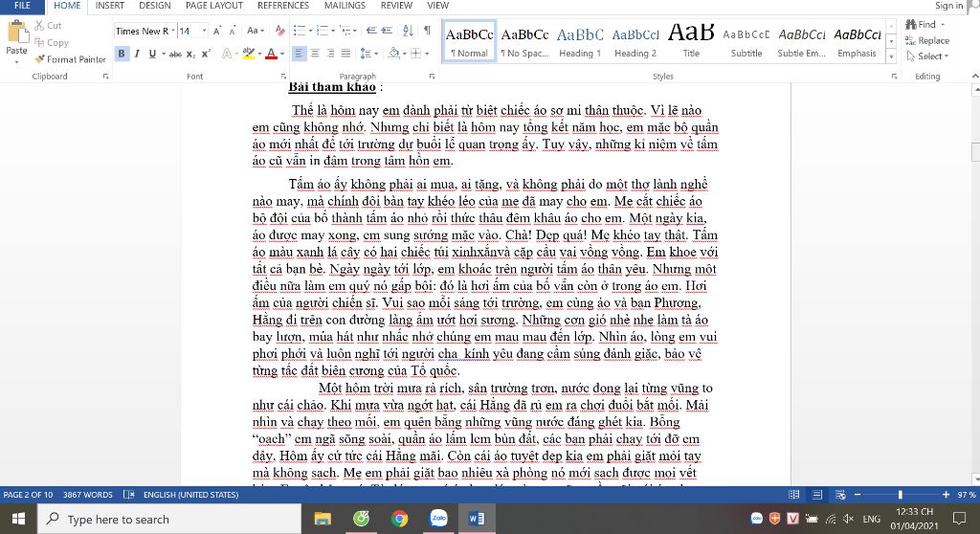Viewport: 980px width, 534px height.
Task: Switch to Print Layout view
Action: pyautogui.click(x=817, y=495)
